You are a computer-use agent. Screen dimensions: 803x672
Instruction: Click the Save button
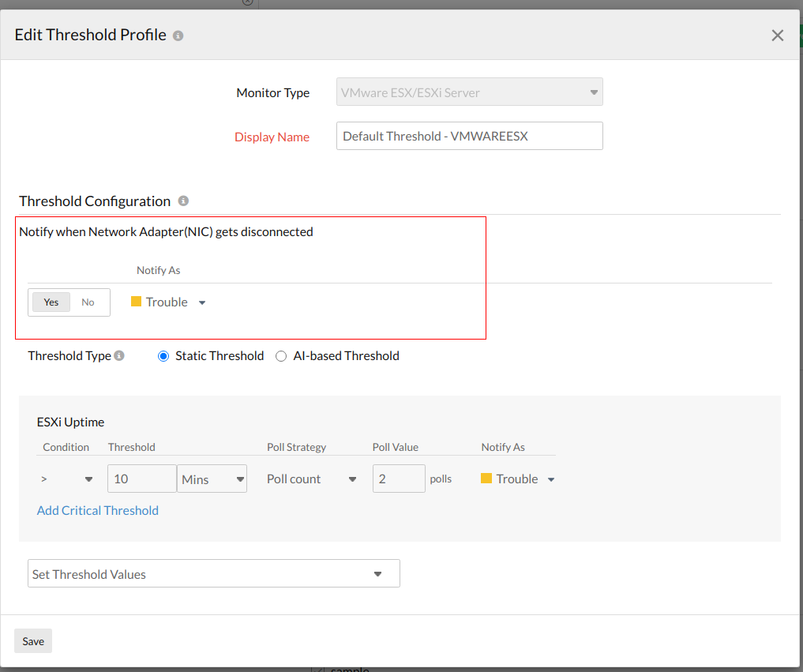tap(33, 640)
